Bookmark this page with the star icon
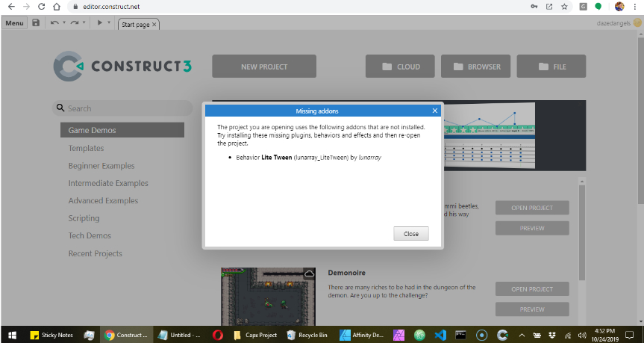This screenshot has width=644, height=343. point(564,7)
